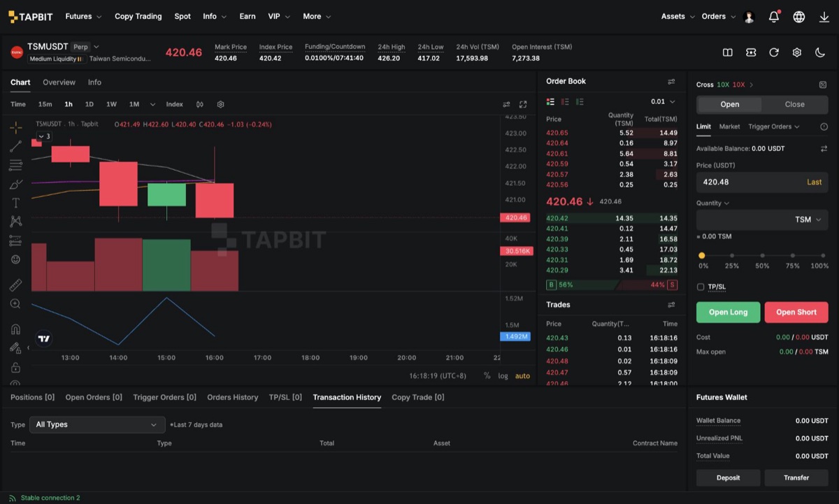Select the Market order tab
The width and height of the screenshot is (839, 504).
point(729,127)
